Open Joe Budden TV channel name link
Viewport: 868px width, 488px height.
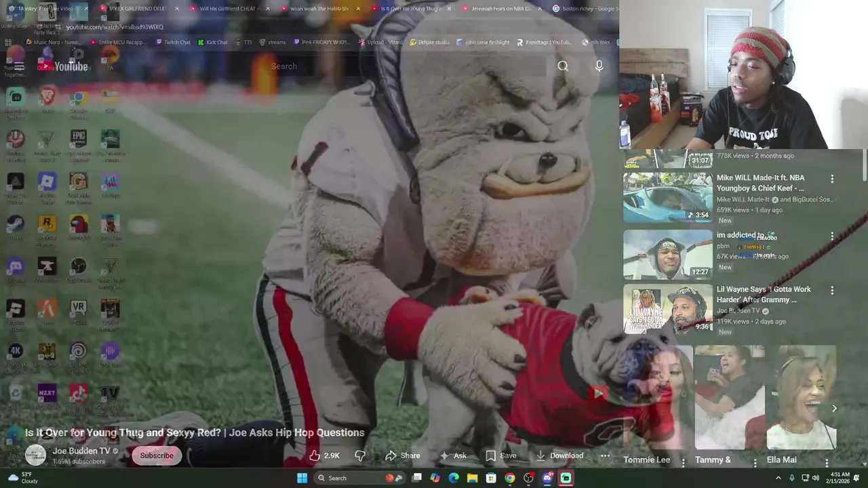[81, 451]
